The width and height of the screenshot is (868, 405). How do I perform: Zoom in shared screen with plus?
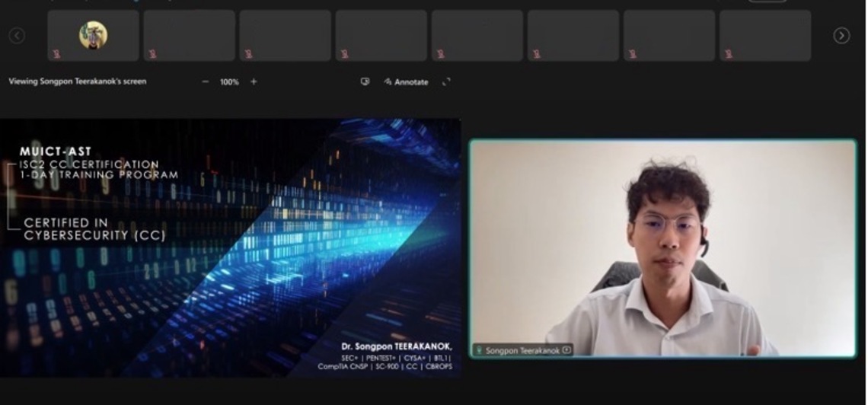[254, 81]
